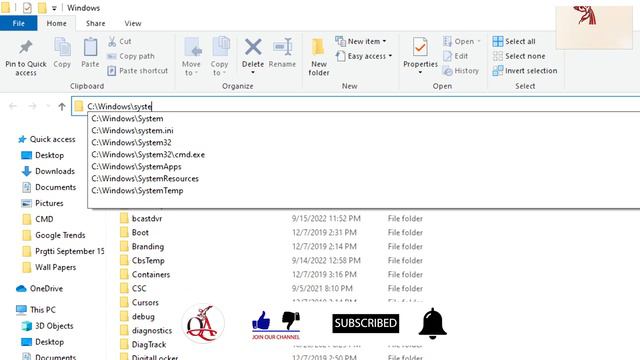Select suggestion C:\Windows\SystemApps
Screen dimensions: 640x360
(136, 167)
